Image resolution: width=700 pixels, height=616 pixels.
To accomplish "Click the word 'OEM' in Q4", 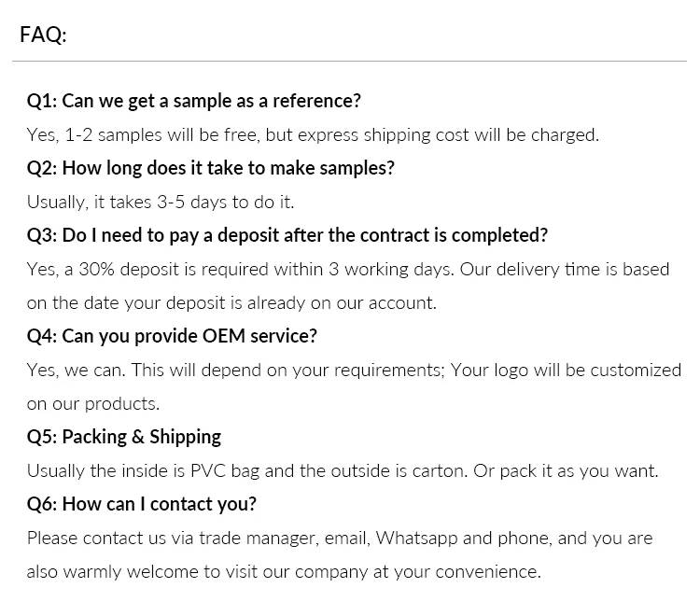I will coord(218,336).
